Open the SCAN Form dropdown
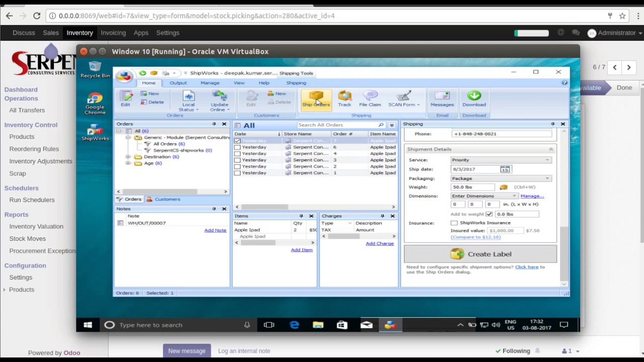Viewport: 644px width, 362px height. pyautogui.click(x=404, y=99)
